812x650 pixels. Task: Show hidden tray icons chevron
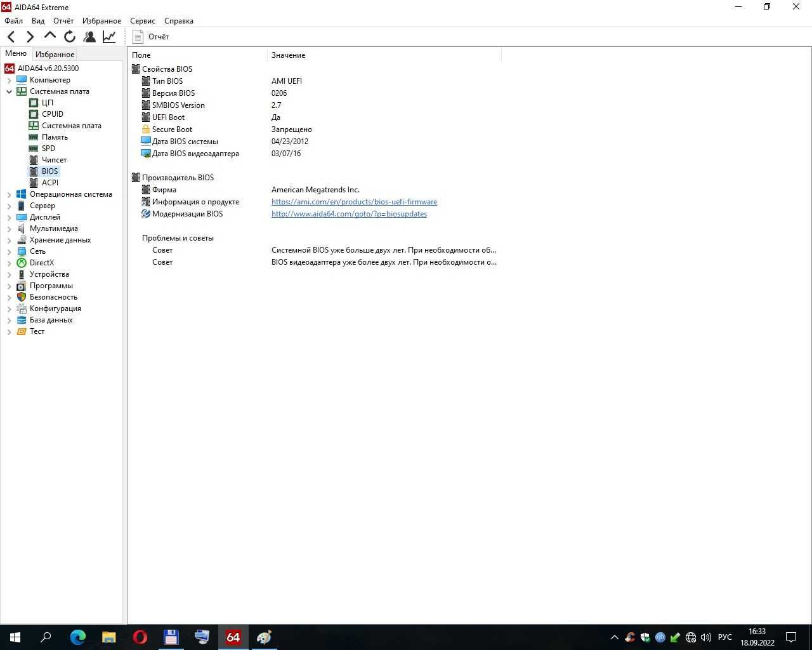click(614, 637)
